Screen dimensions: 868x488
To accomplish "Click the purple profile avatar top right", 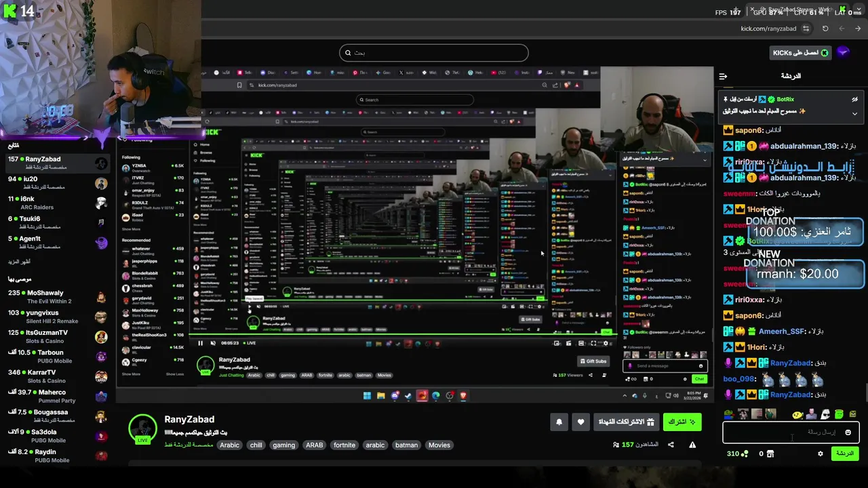I will point(843,52).
